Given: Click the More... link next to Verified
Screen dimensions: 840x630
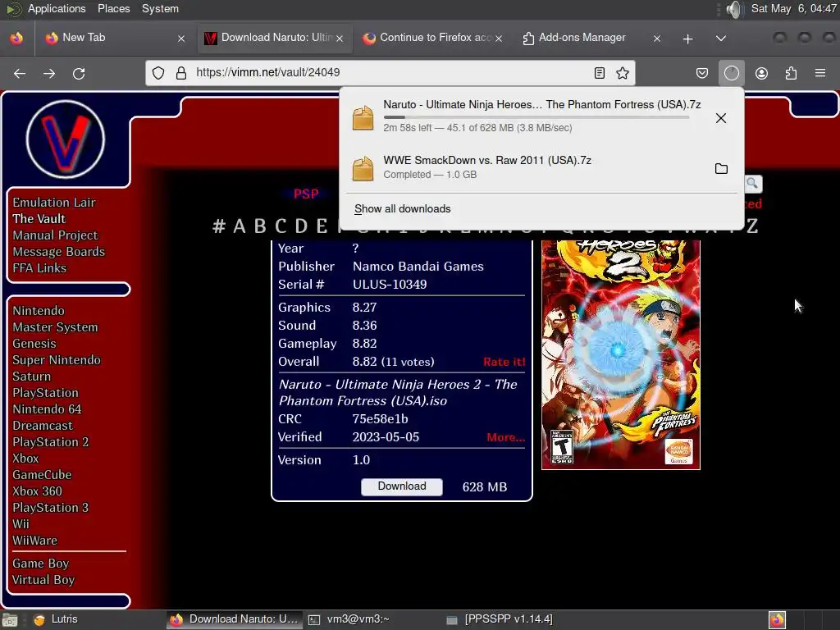Looking at the screenshot, I should 505,437.
